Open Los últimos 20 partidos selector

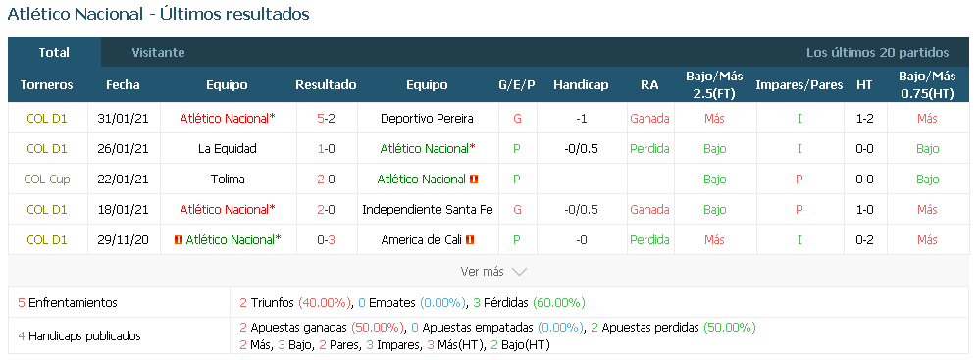tap(878, 53)
